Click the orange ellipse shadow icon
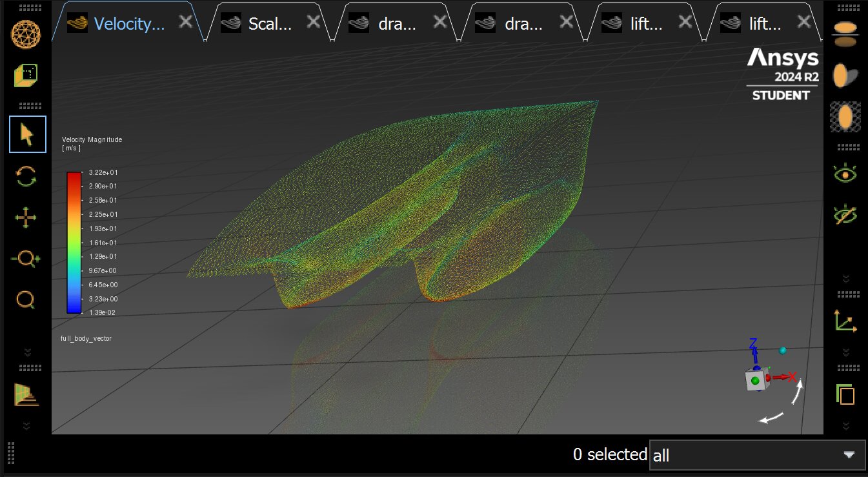 (845, 76)
